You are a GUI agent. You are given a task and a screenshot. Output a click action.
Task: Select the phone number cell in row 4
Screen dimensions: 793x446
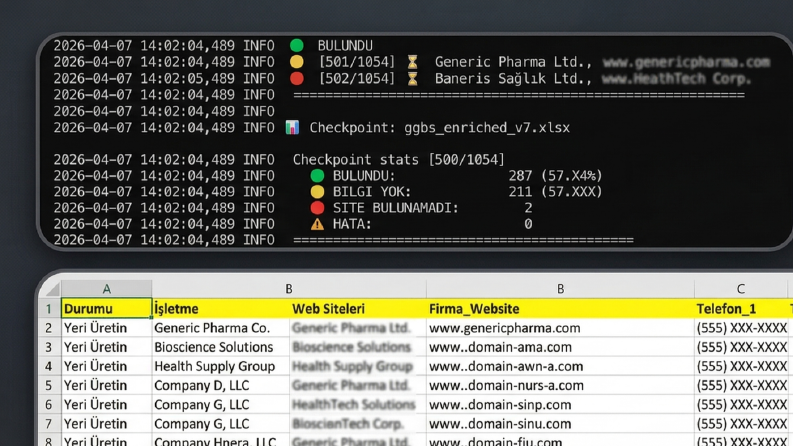point(741,366)
